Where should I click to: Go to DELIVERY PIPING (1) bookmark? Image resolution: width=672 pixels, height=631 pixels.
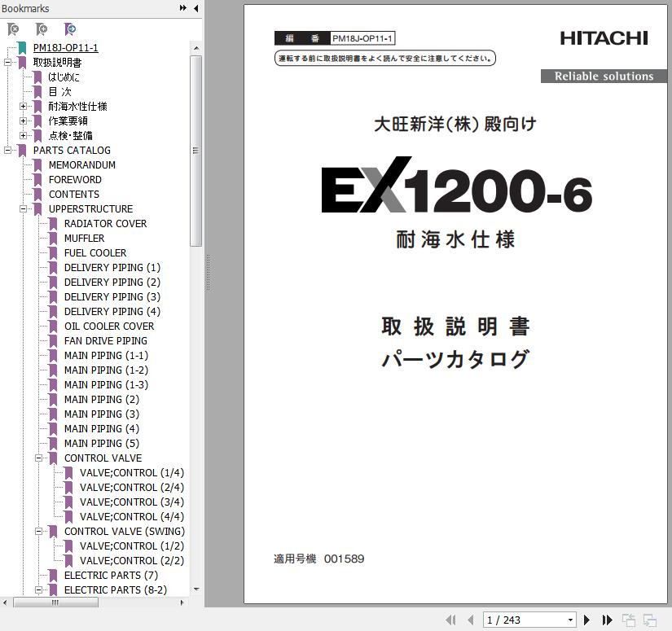click(112, 267)
